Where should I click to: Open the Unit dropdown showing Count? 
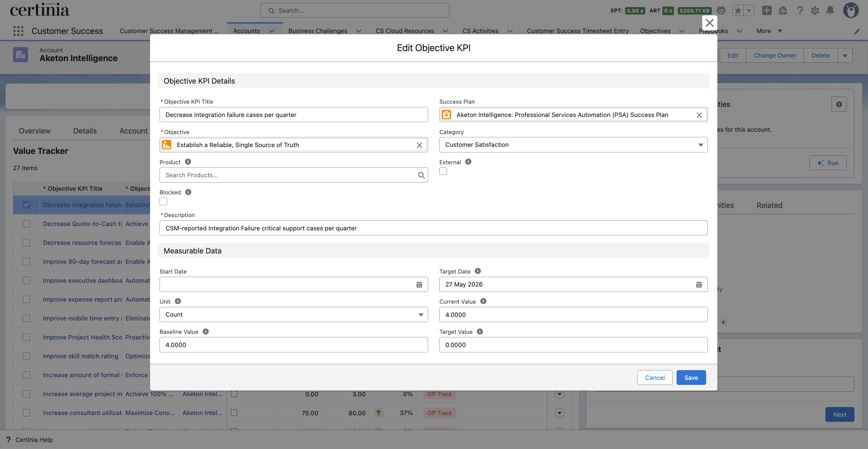[x=293, y=315]
